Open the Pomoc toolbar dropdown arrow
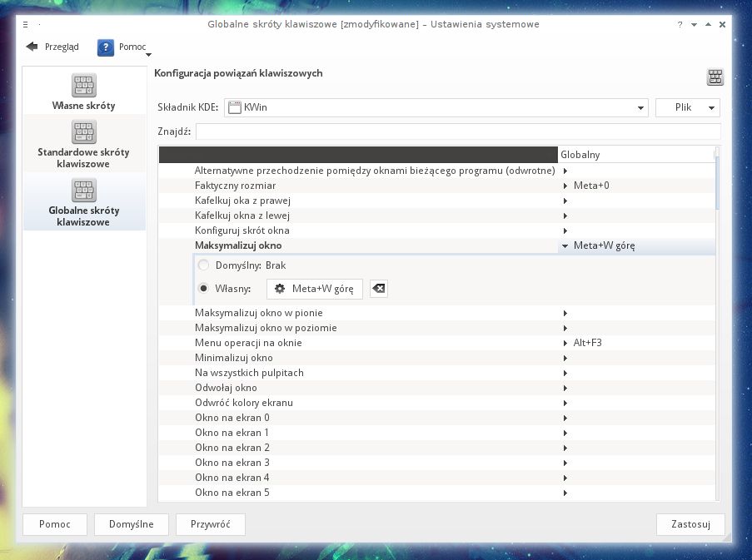 click(148, 55)
